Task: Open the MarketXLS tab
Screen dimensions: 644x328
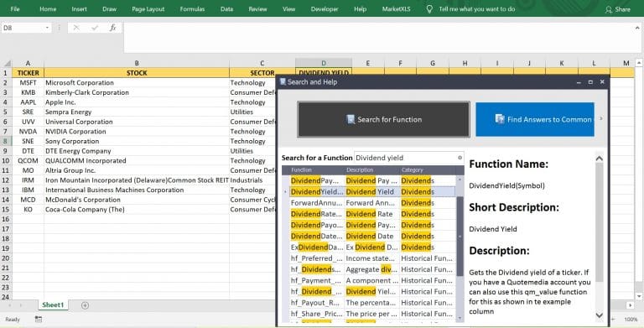Action: click(397, 9)
